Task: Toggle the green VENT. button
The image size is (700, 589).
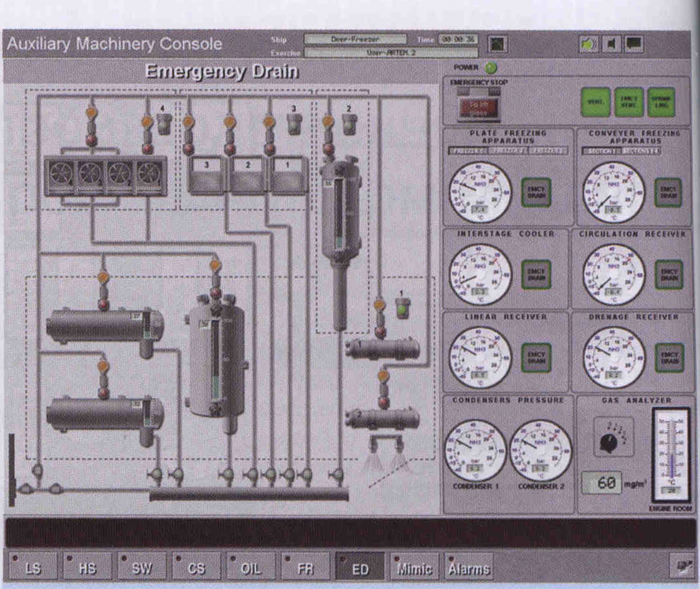Action: coord(596,102)
